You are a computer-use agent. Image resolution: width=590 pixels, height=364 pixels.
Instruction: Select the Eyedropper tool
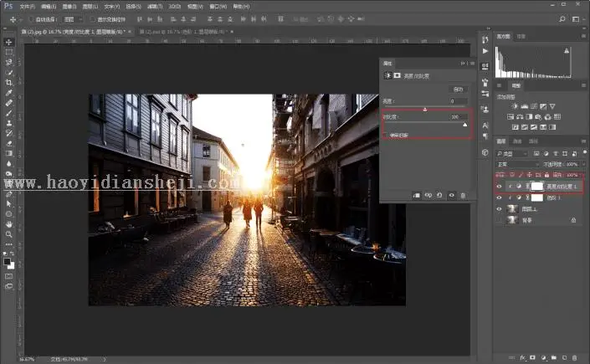[9, 93]
